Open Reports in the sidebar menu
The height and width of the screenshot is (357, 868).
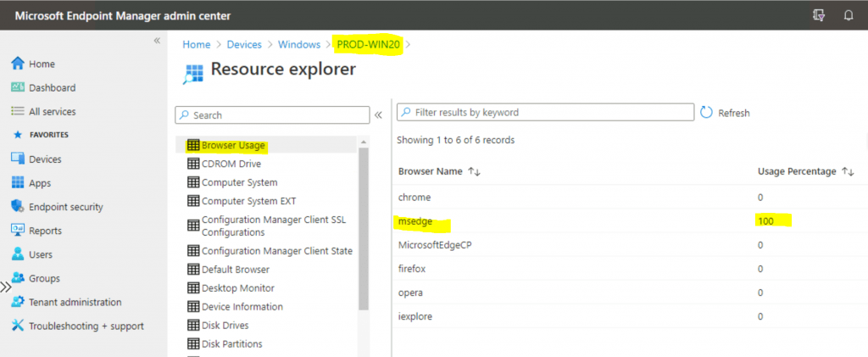(x=46, y=231)
